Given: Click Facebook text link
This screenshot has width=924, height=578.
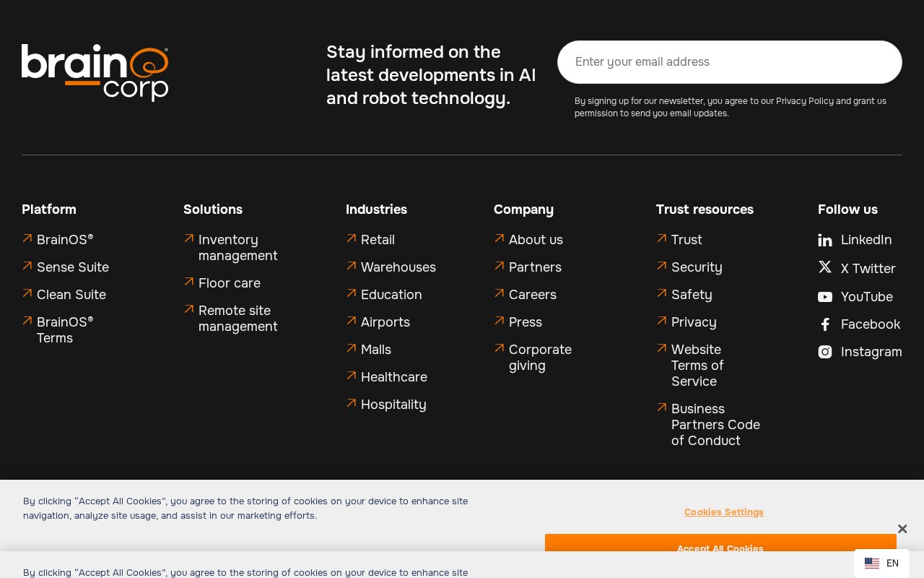Looking at the screenshot, I should tap(871, 324).
